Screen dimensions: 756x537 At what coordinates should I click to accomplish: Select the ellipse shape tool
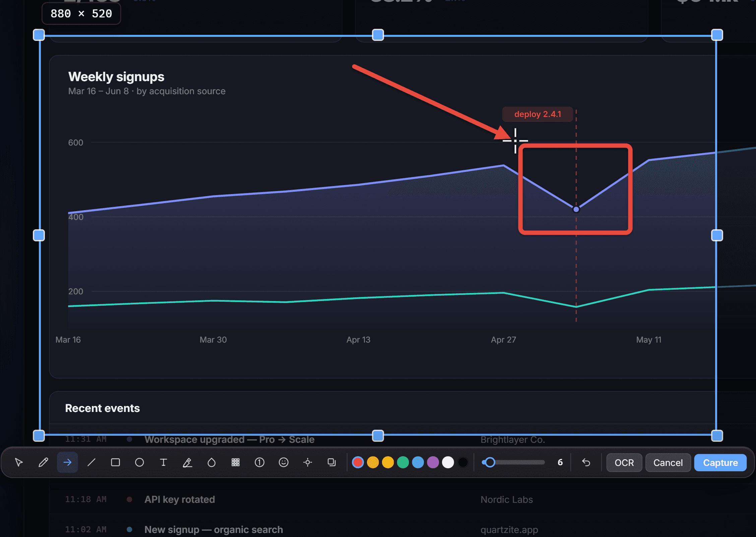[139, 463]
